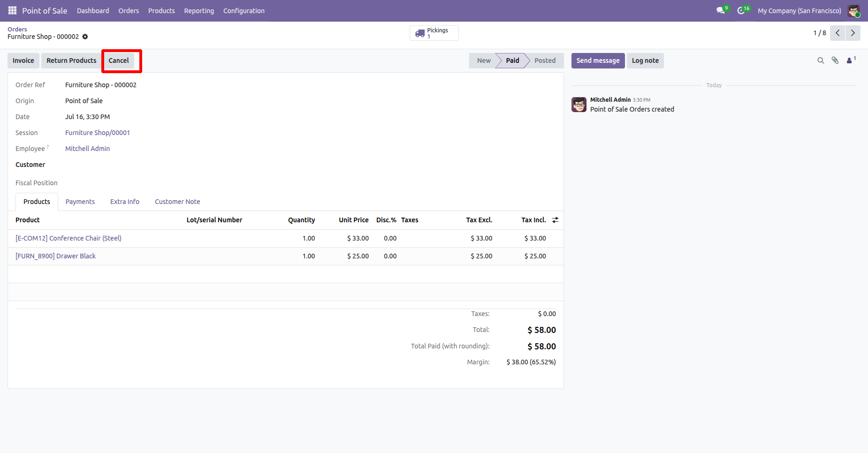Click the $ 58.00 Total value
868x453 pixels.
tap(541, 330)
